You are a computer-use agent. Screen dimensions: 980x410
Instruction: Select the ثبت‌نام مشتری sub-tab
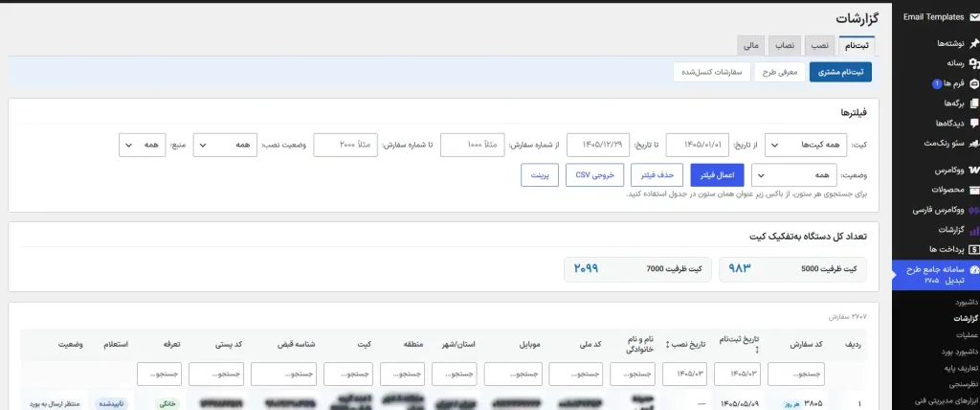coord(840,72)
